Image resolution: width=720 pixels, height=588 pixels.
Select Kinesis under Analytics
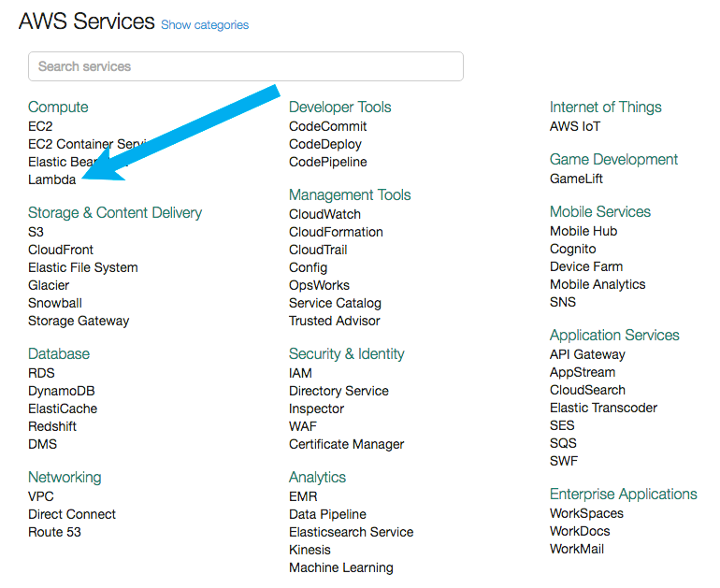point(310,550)
